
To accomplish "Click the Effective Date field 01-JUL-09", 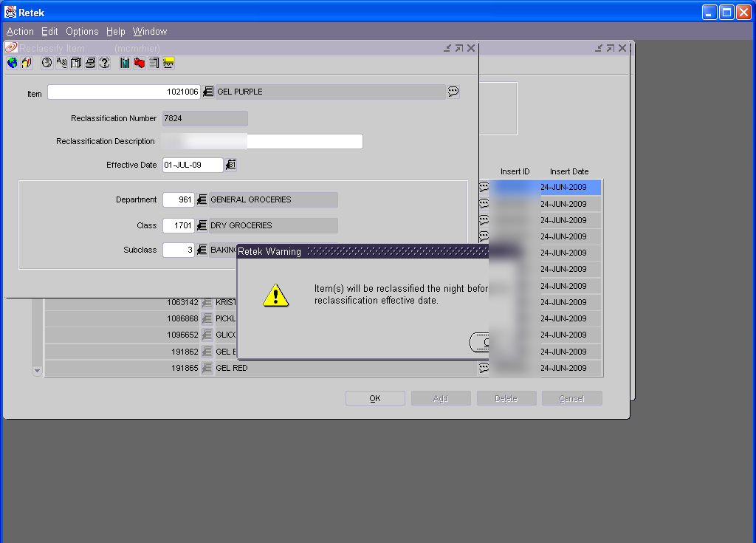I will click(x=193, y=165).
